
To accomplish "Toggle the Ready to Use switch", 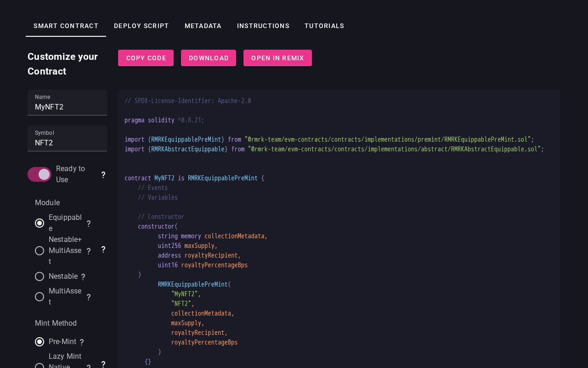I will coord(40,174).
